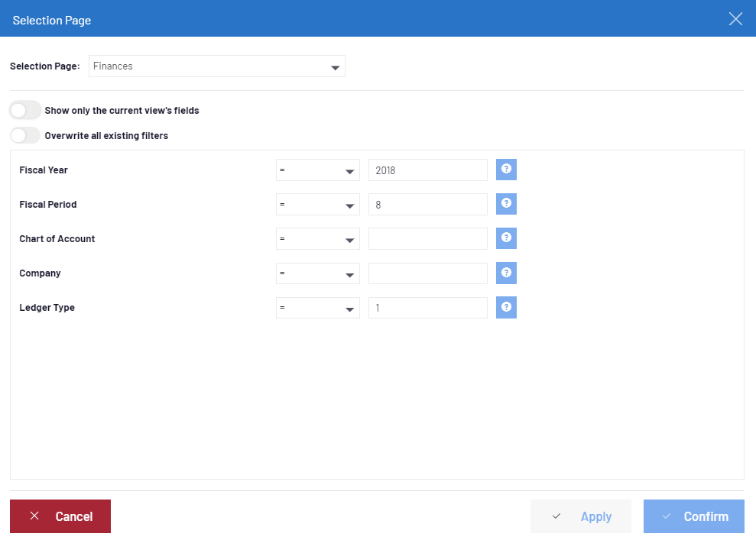Screen dimensions: 756x540
Task: Open the Company operator dropdown
Action: (x=317, y=273)
